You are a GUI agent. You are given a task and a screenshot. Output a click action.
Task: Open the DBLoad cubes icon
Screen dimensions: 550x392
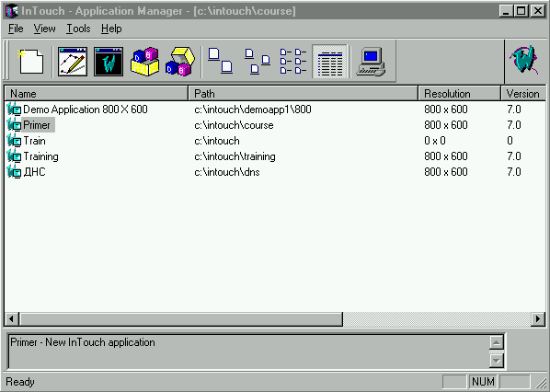[180, 62]
